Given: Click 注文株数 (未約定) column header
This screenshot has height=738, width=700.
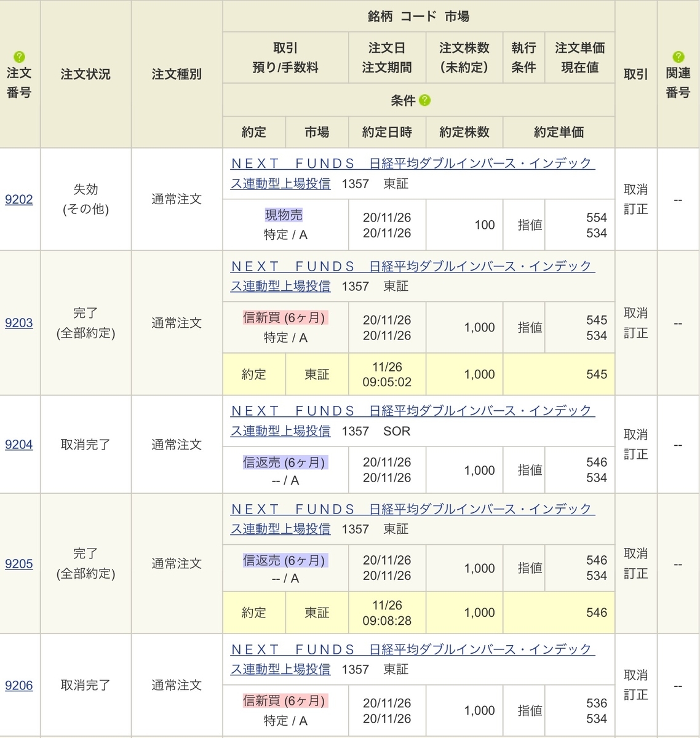Looking at the screenshot, I should (x=464, y=57).
